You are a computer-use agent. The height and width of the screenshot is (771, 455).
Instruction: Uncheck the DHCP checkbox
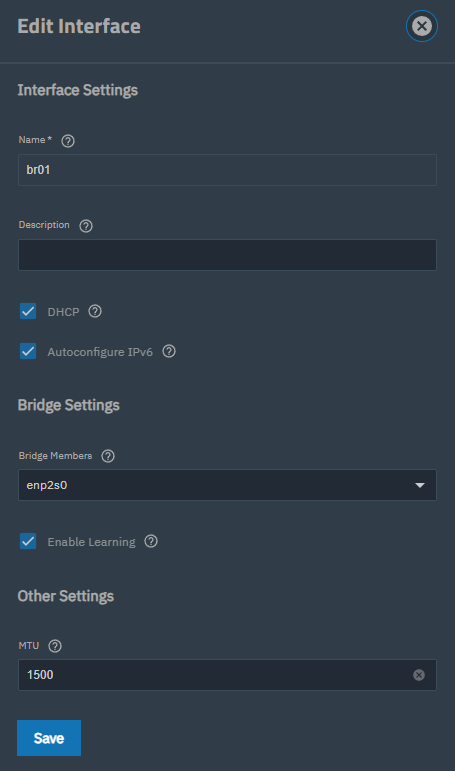(28, 311)
